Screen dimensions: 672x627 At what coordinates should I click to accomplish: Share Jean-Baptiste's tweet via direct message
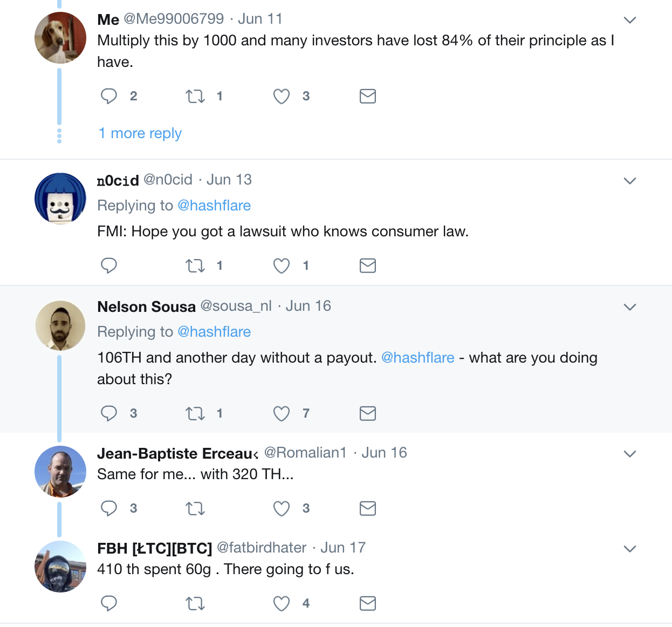pyautogui.click(x=367, y=508)
